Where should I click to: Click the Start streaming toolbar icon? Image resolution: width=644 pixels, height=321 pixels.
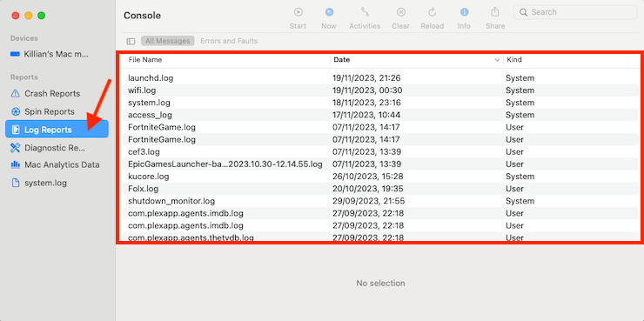click(x=299, y=12)
